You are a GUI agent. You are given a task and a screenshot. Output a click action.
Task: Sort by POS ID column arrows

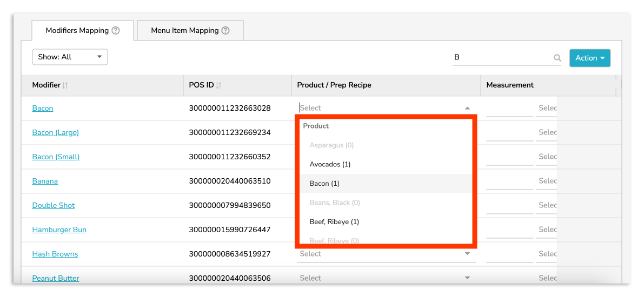[219, 85]
